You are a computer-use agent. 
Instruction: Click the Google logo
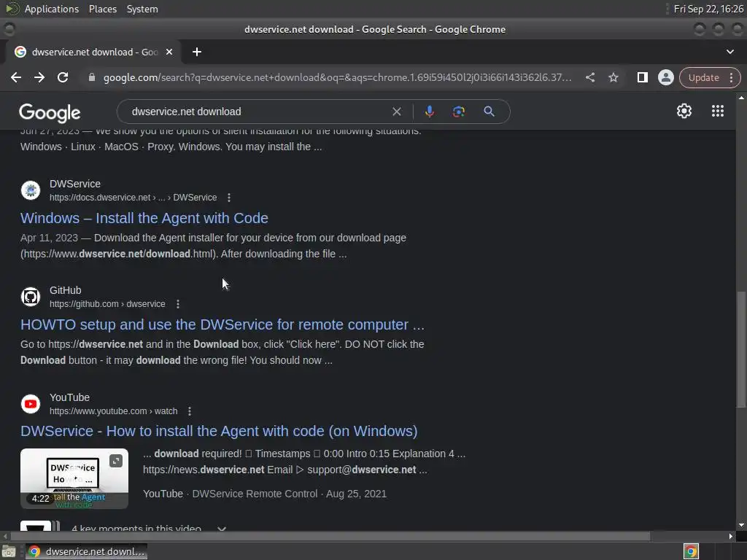pos(50,113)
